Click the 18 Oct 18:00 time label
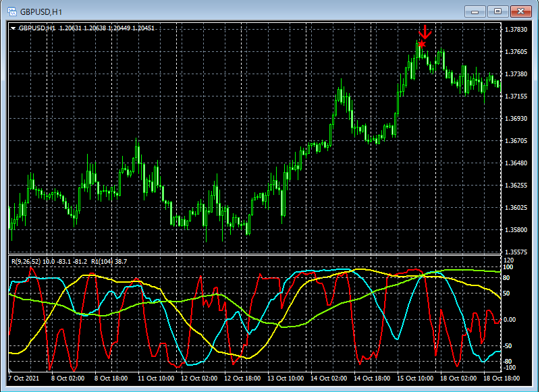540x392 pixels. (502, 379)
